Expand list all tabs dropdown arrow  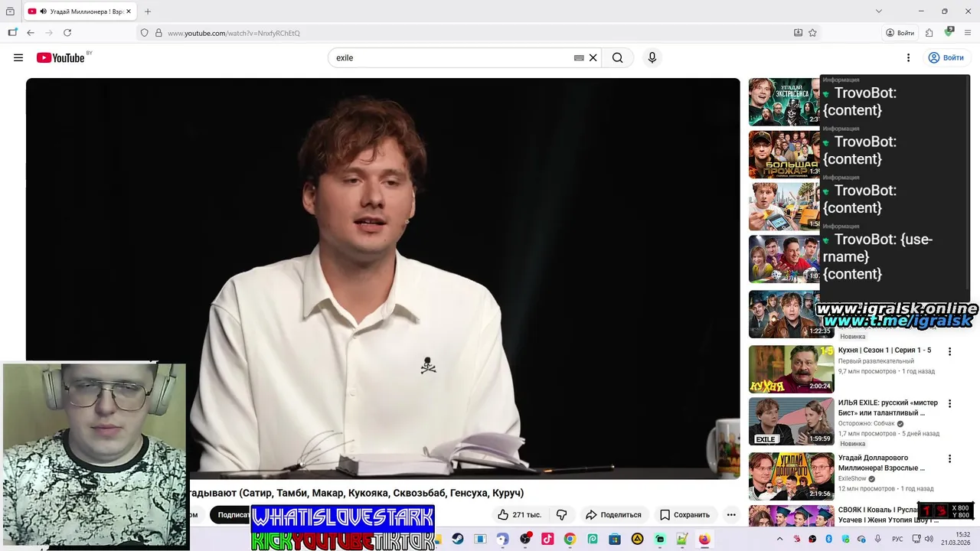[878, 11]
